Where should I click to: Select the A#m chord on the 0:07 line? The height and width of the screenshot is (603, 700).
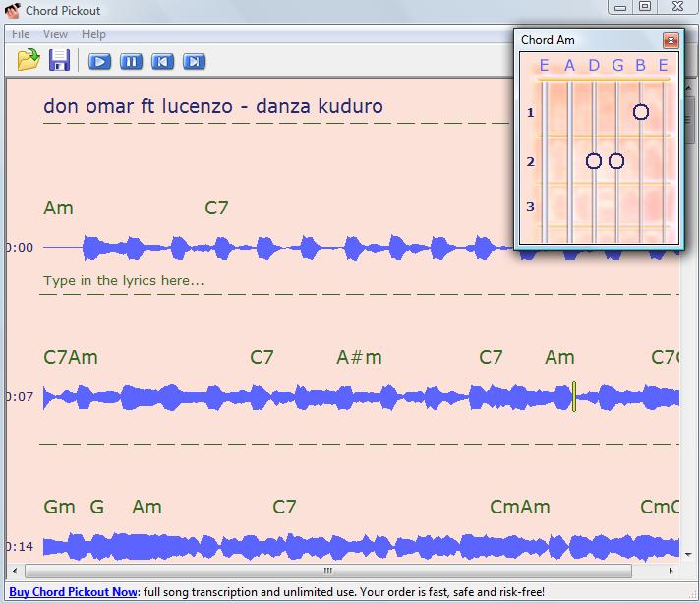360,358
